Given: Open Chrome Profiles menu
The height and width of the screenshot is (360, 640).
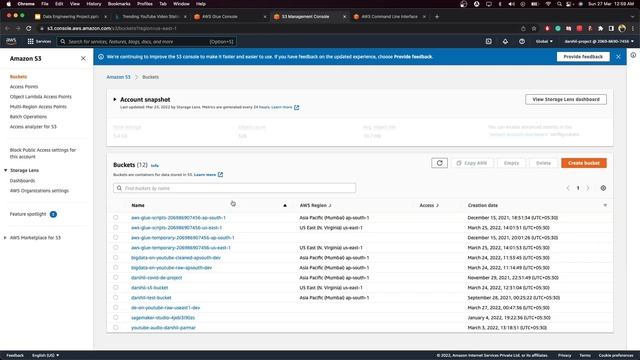Looking at the screenshot, I should coord(144,4).
